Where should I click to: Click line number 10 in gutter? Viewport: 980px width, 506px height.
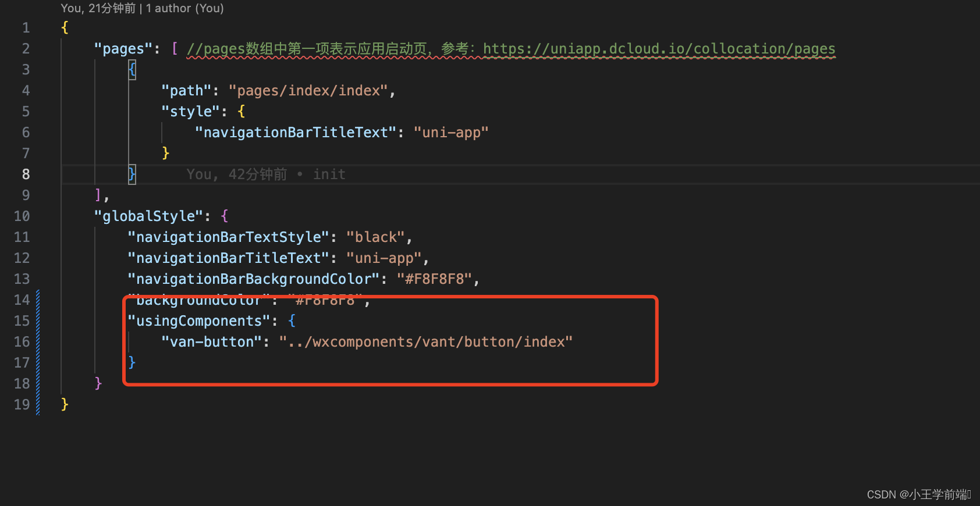[22, 216]
